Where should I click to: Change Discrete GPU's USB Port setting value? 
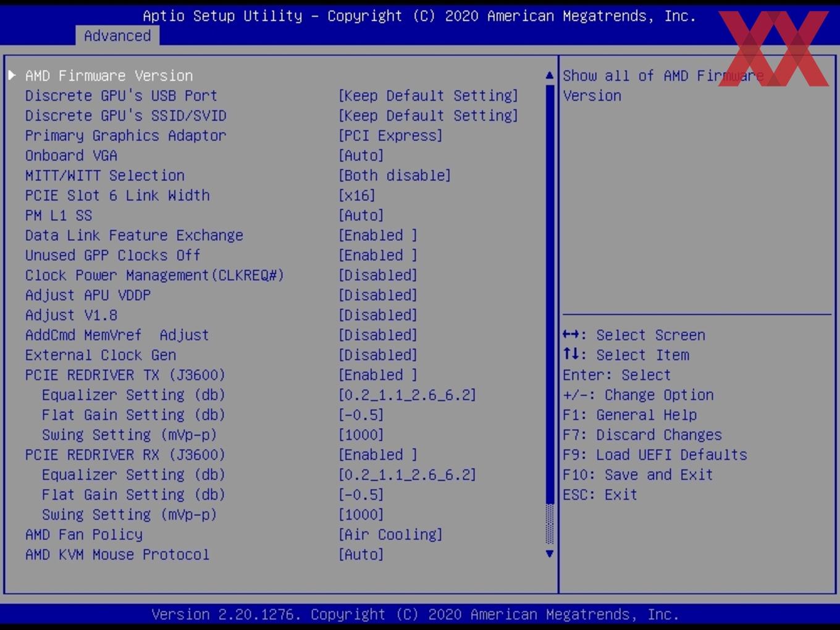(428, 96)
